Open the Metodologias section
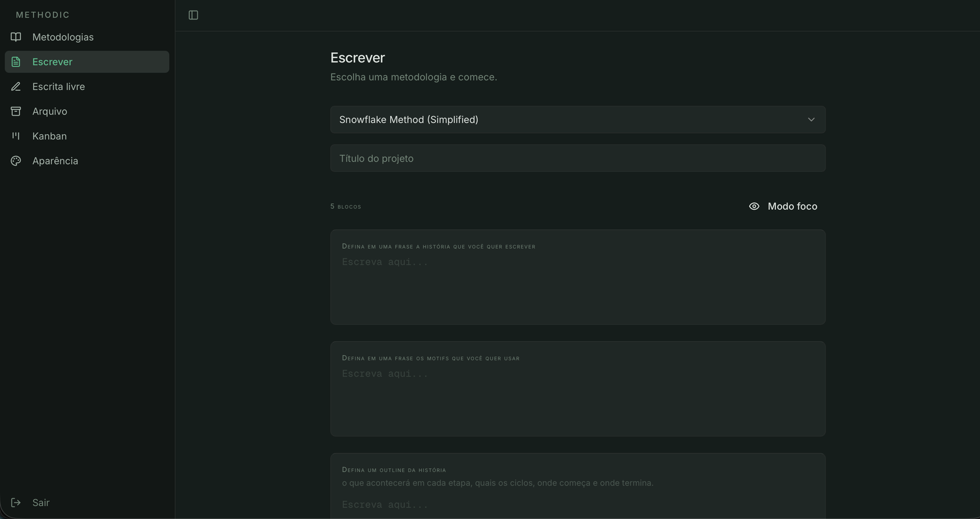Screen dimensions: 980x519 [87, 37]
